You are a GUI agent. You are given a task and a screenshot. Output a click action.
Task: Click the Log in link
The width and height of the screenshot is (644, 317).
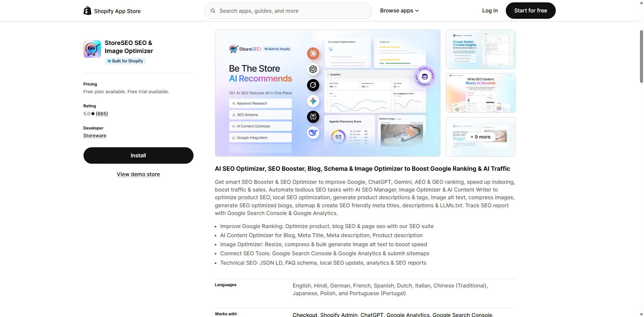pyautogui.click(x=490, y=11)
